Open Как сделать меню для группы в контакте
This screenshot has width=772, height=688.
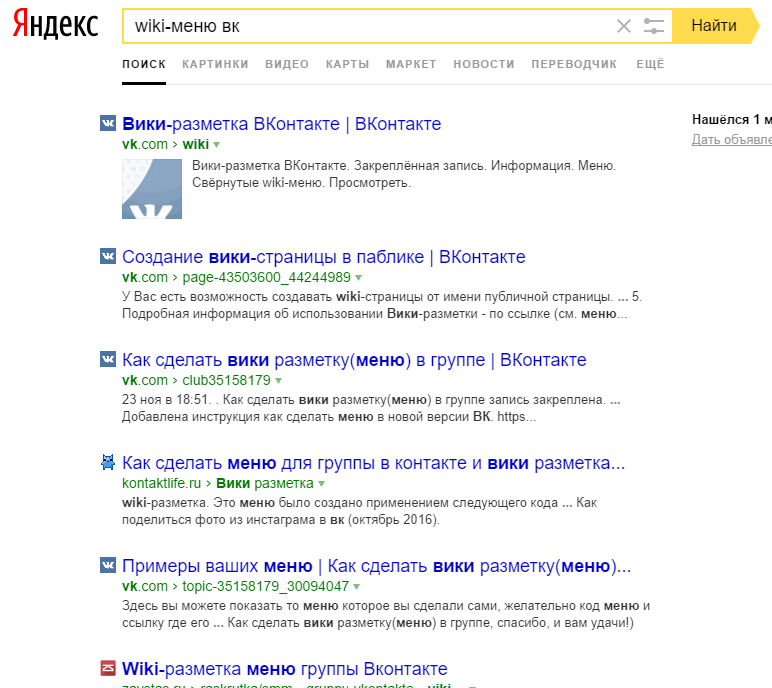[x=373, y=463]
